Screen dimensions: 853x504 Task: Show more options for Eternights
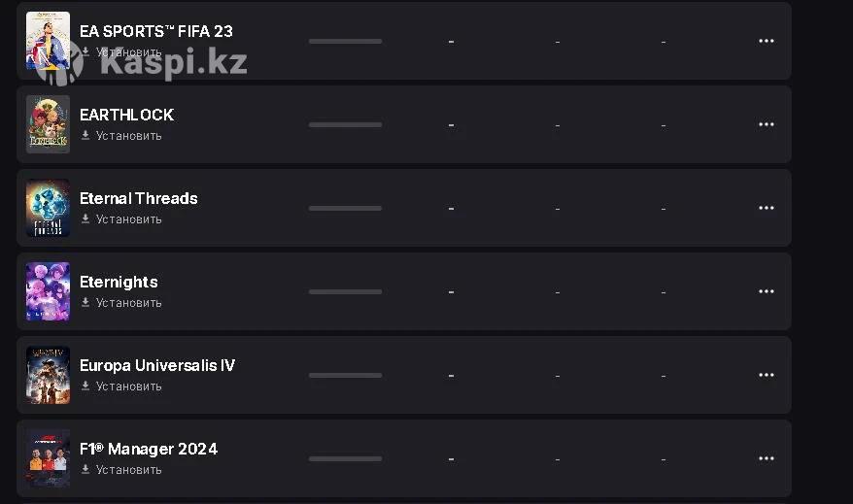(766, 291)
